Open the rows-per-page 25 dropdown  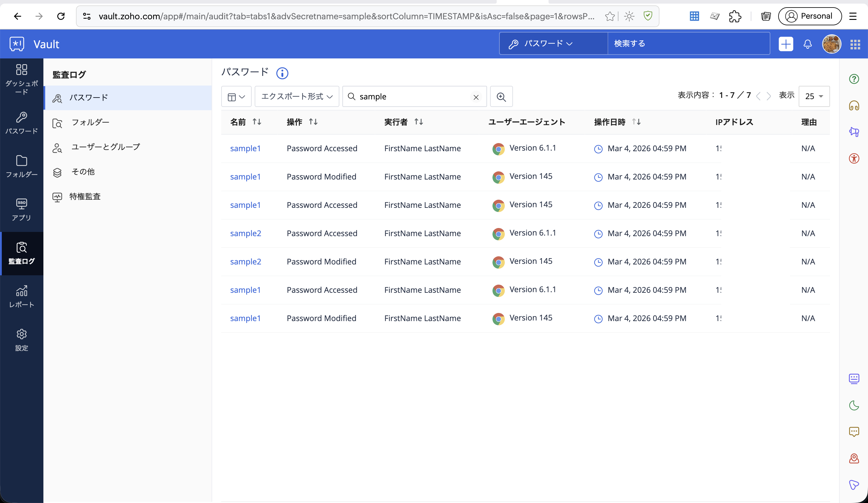click(x=814, y=96)
